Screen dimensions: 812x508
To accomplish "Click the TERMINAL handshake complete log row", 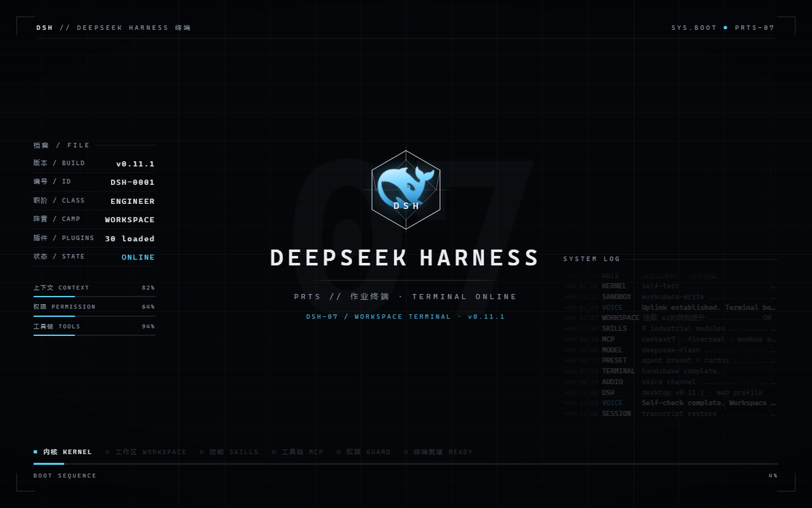I will click(x=670, y=371).
